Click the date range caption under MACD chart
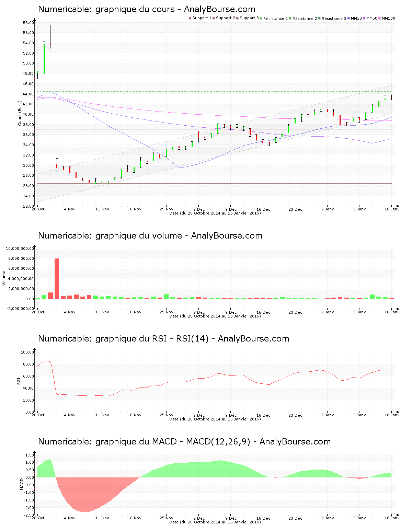The width and height of the screenshot is (412, 532). pyautogui.click(x=215, y=522)
